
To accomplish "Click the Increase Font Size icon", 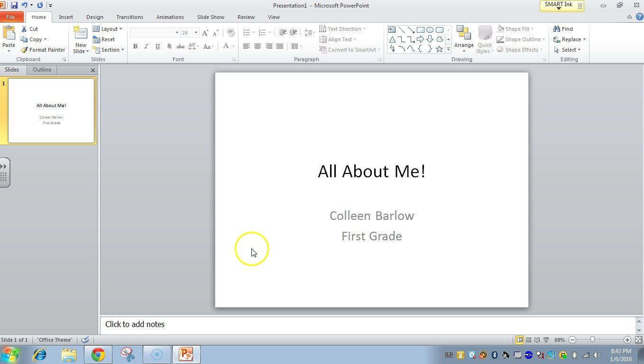I will (204, 32).
